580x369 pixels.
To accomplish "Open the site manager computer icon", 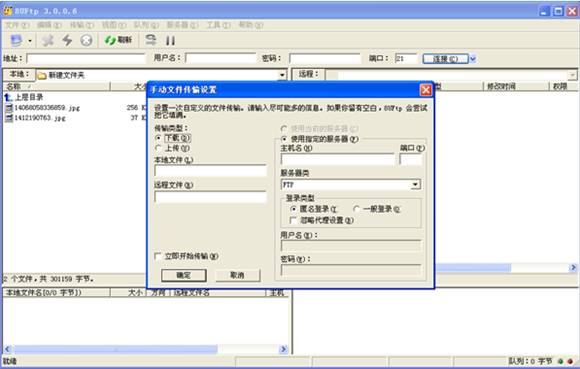I will pos(16,40).
